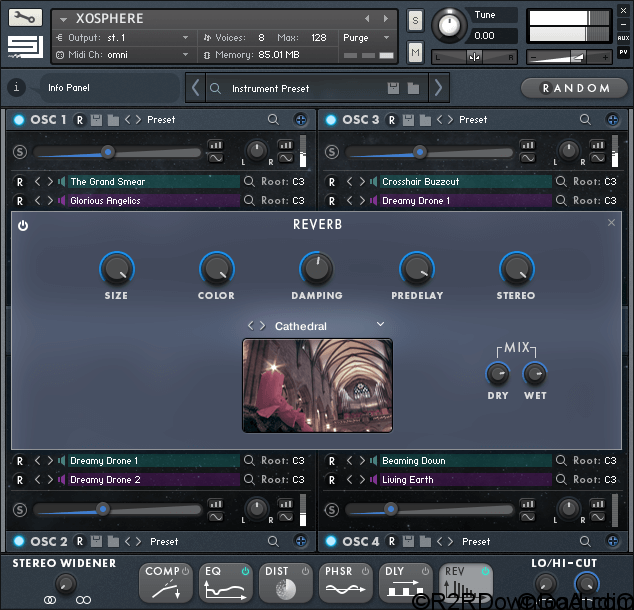Open the DLY effect tab
The width and height of the screenshot is (634, 610).
pyautogui.click(x=405, y=583)
